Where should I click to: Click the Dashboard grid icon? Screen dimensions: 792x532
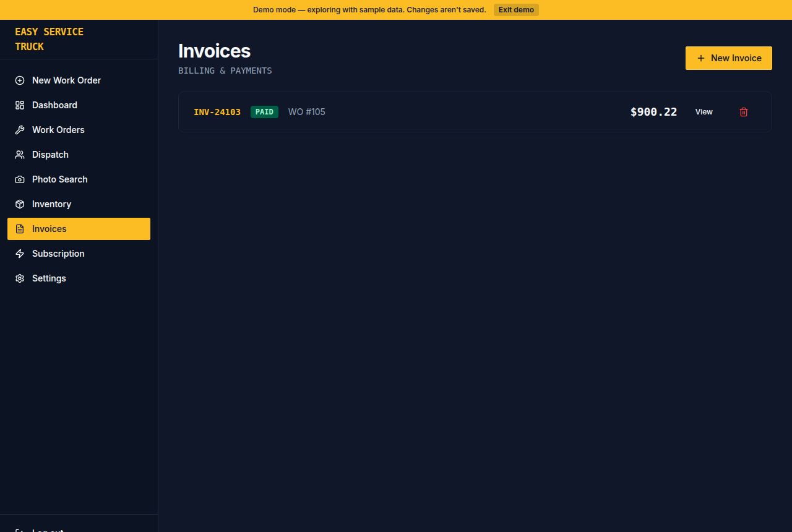pyautogui.click(x=20, y=105)
